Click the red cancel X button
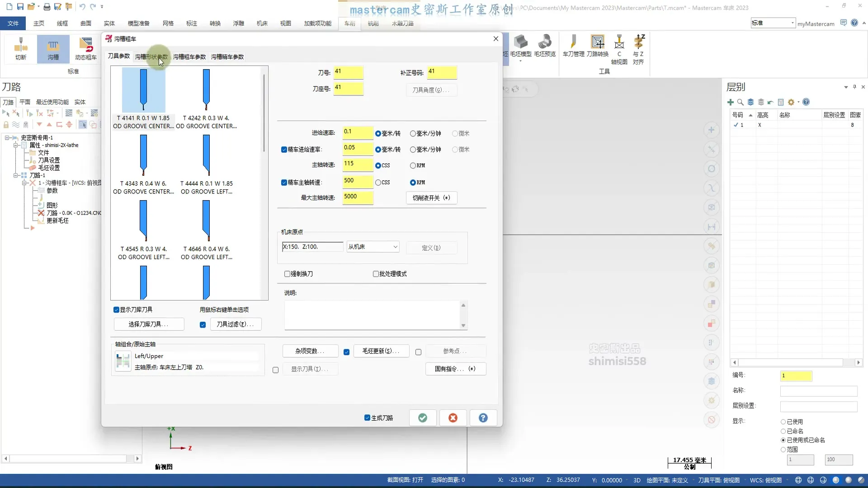The width and height of the screenshot is (868, 488). (453, 418)
